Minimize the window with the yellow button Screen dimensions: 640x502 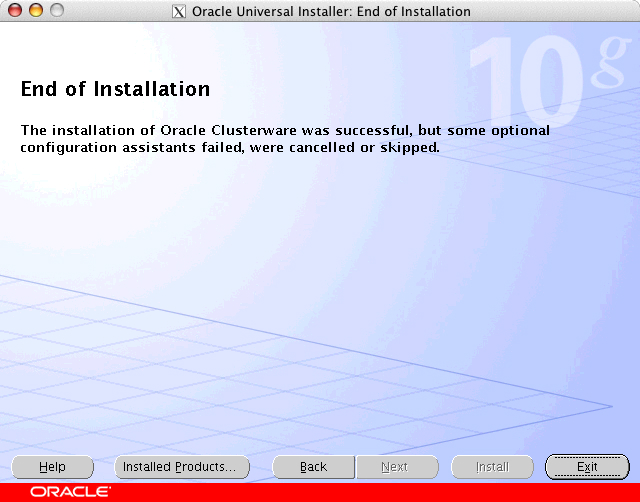(x=35, y=11)
